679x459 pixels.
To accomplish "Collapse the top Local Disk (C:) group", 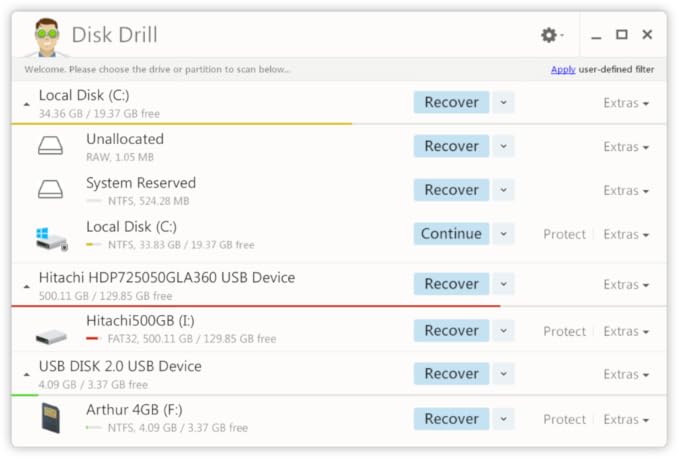I will (26, 104).
